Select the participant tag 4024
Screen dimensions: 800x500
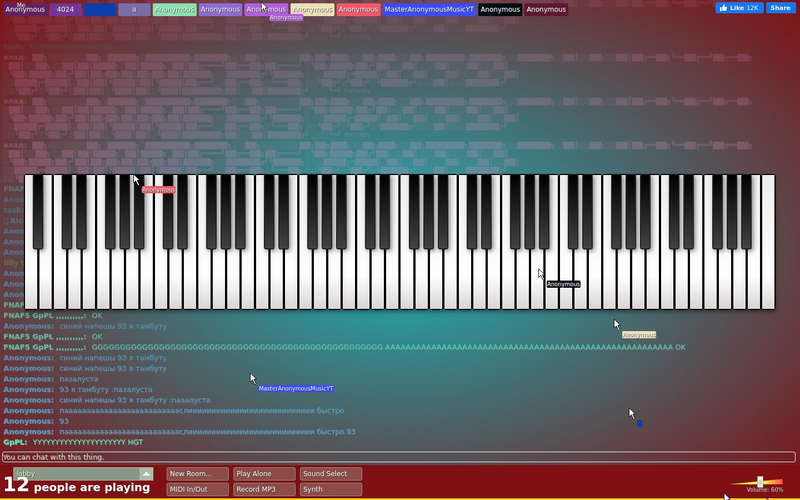[65, 9]
